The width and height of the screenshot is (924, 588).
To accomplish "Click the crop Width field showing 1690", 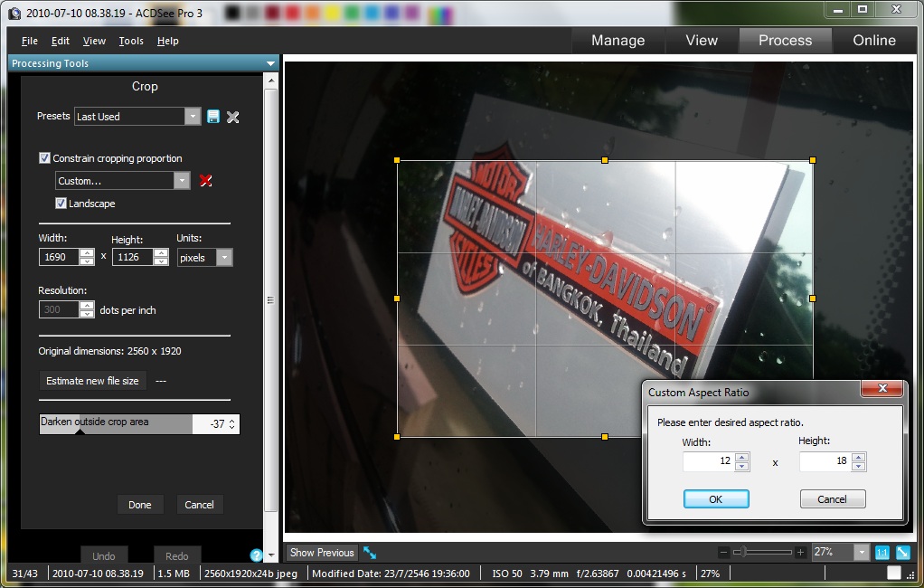I will pos(59,257).
